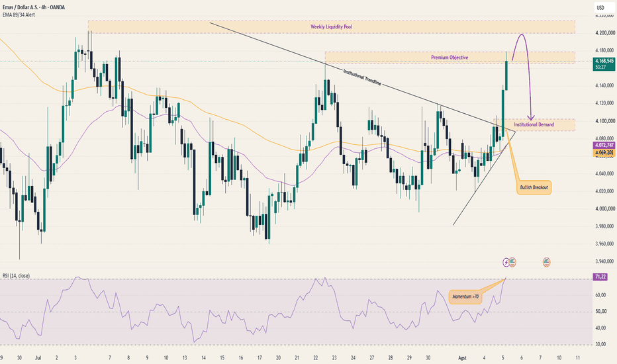Viewport: 617px width, 364px height.
Task: Click the RSI 40,00 axis label
Action: click(x=600, y=328)
